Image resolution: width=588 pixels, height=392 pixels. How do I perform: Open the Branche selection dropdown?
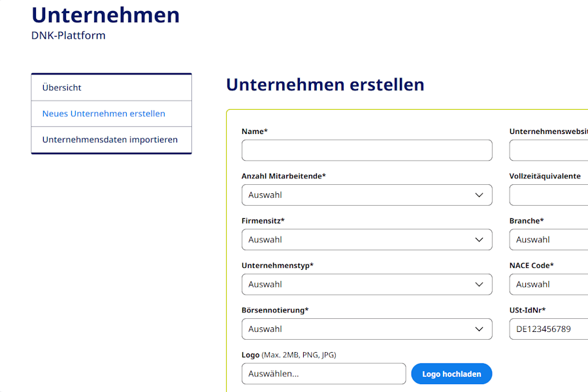click(x=548, y=240)
